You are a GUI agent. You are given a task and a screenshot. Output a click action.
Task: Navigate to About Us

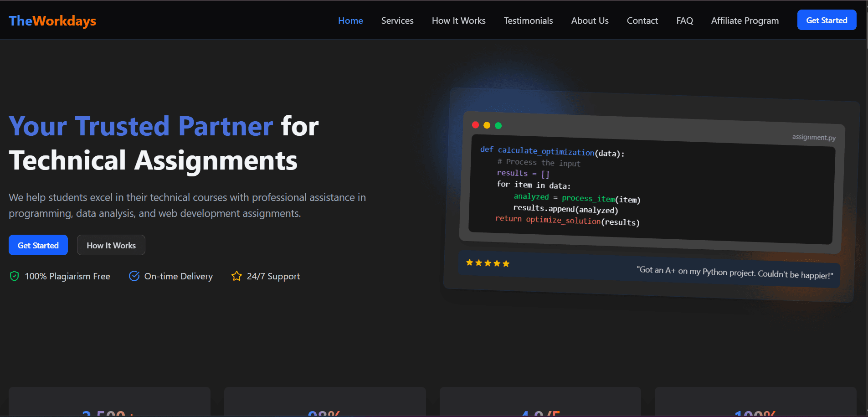pyautogui.click(x=590, y=21)
